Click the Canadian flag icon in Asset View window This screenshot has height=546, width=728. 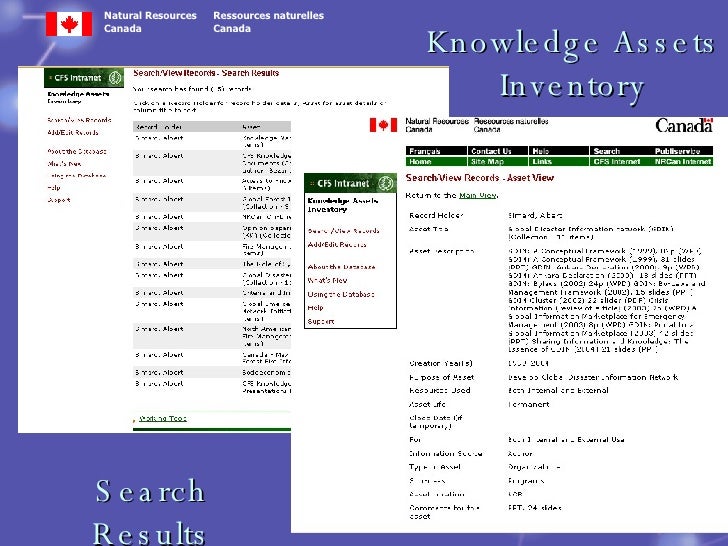pyautogui.click(x=384, y=125)
